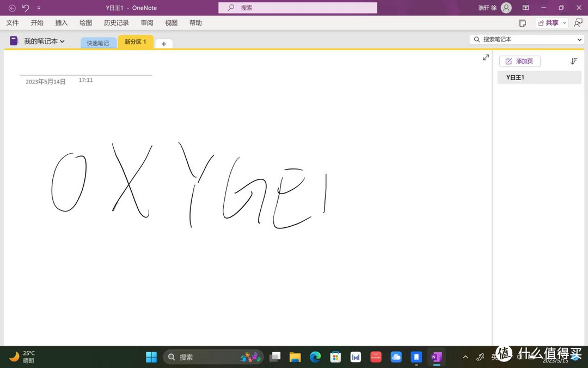588x368 pixels.
Task: Open the ribbon display options icon
Action: (x=525, y=8)
